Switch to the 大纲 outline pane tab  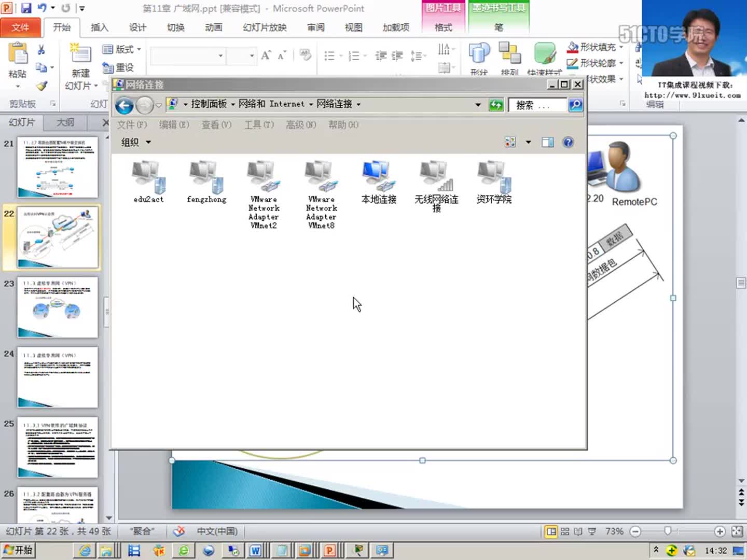(x=65, y=122)
